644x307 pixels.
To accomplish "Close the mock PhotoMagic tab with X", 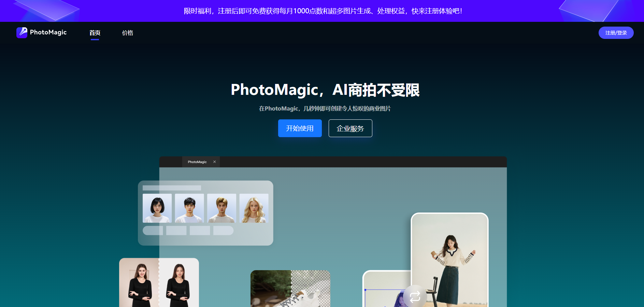I will click(x=215, y=162).
